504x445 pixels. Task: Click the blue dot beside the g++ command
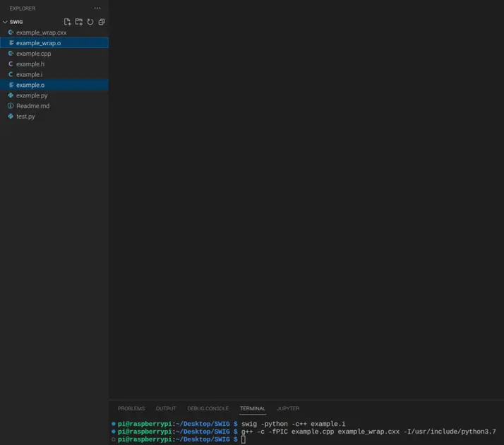[x=114, y=432]
